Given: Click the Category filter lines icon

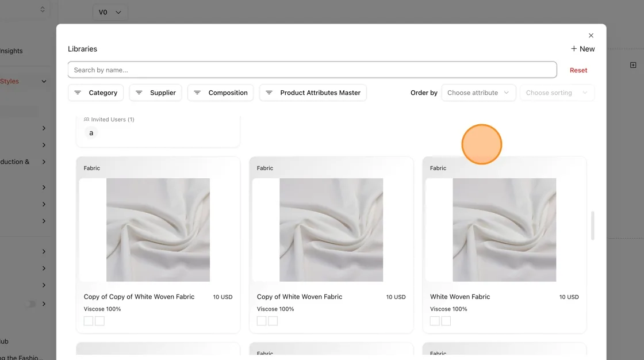Looking at the screenshot, I should coord(78,93).
